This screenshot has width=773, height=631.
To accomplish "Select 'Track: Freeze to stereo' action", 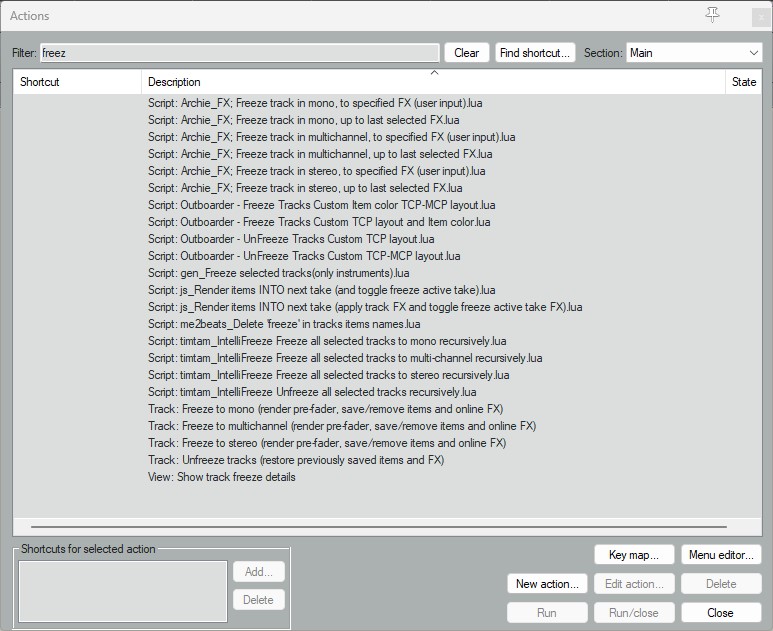I will (327, 443).
